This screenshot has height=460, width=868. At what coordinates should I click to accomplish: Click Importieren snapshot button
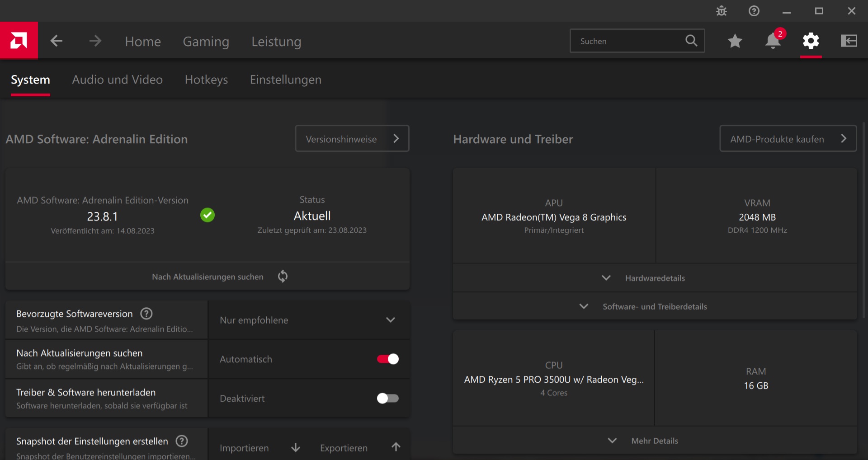(x=260, y=447)
